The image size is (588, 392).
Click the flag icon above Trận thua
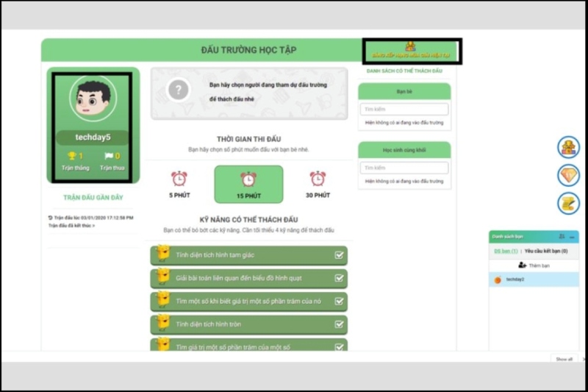pyautogui.click(x=109, y=155)
